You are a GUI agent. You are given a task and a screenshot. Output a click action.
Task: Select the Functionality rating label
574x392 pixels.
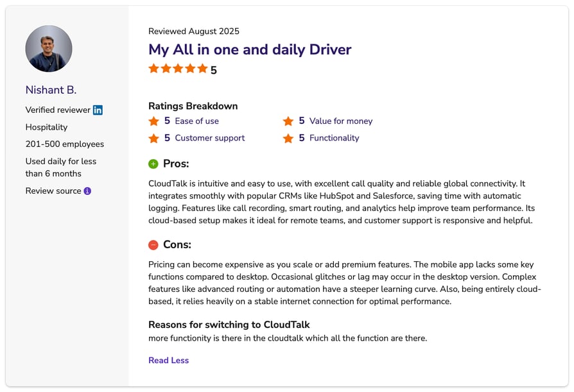pyautogui.click(x=335, y=138)
